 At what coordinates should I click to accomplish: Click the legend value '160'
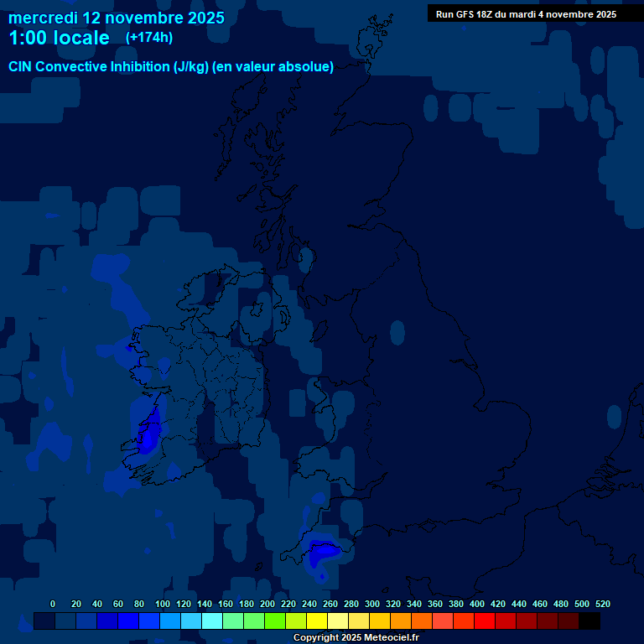point(226,604)
